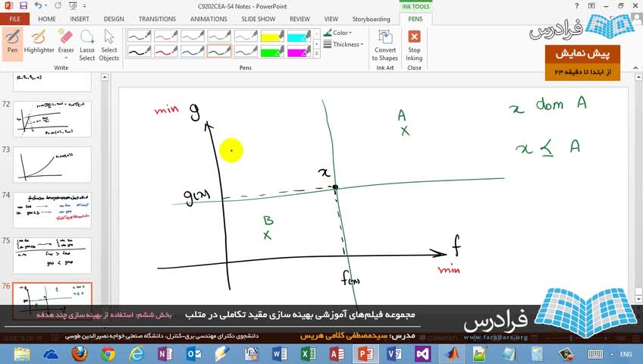Click ENG language indicator in system tray

626,354
